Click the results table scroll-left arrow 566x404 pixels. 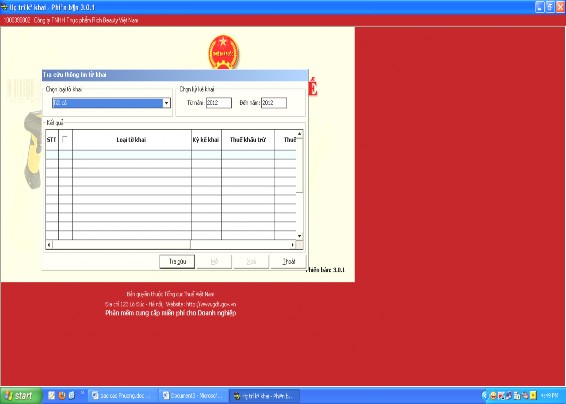49,245
